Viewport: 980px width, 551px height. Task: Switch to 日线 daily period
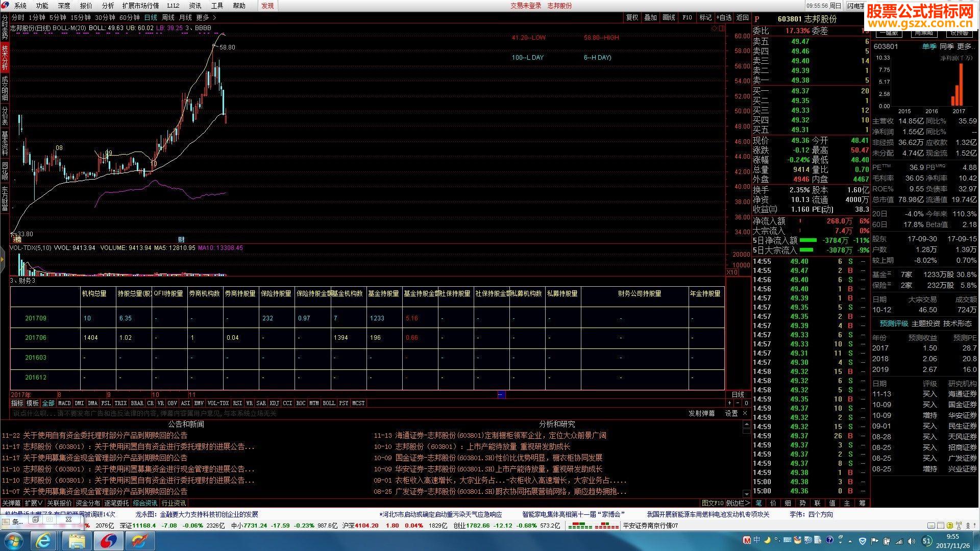(151, 17)
